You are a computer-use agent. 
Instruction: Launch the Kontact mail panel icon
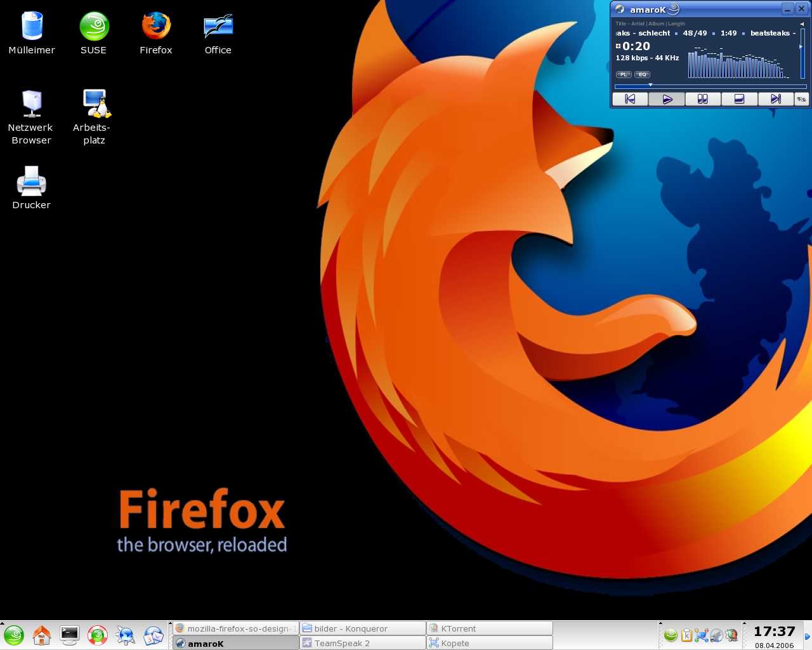click(154, 635)
